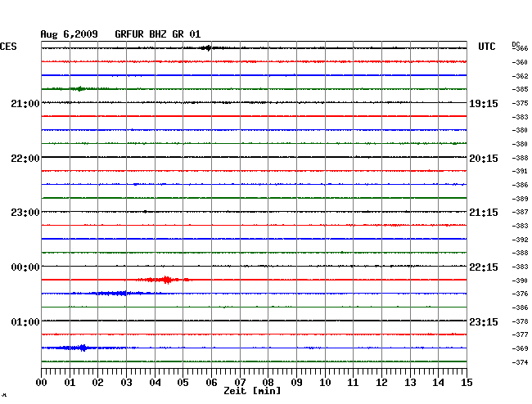Pick the "05" minute tick label
The image size is (532, 404).
coord(183,382)
